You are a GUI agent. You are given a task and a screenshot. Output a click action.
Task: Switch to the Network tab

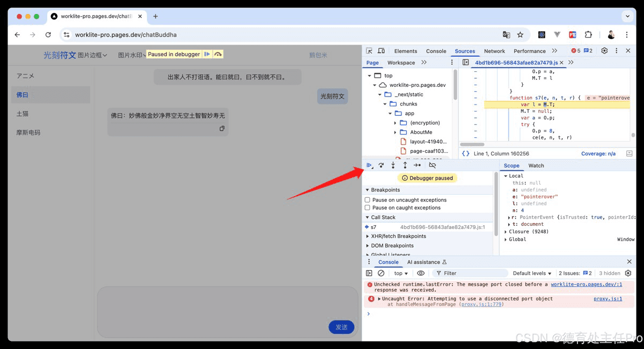pyautogui.click(x=494, y=51)
